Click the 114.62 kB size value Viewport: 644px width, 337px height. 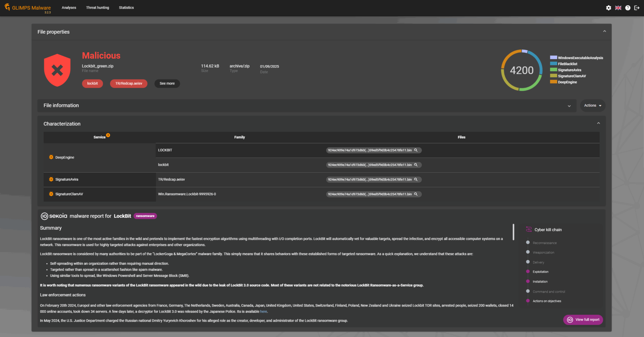[210, 66]
